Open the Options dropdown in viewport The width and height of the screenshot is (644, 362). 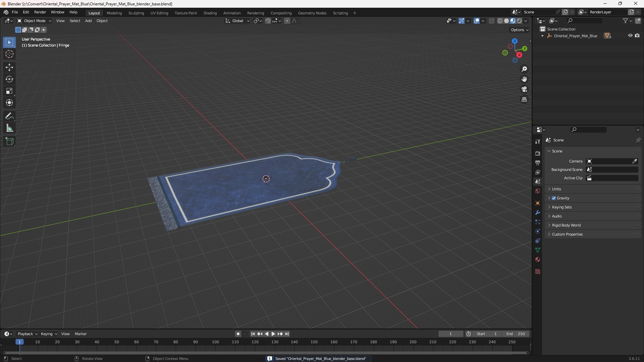tap(520, 30)
